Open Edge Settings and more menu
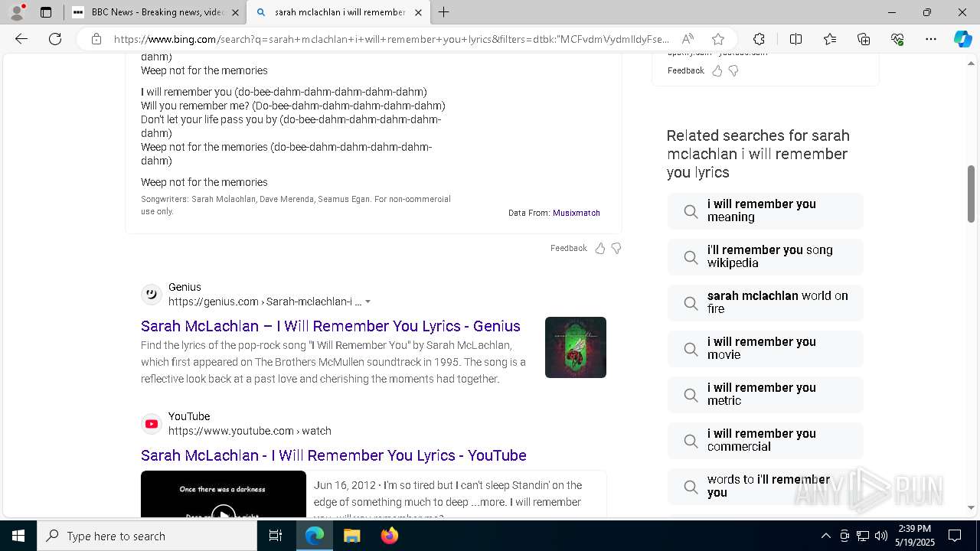The image size is (980, 551). (931, 39)
